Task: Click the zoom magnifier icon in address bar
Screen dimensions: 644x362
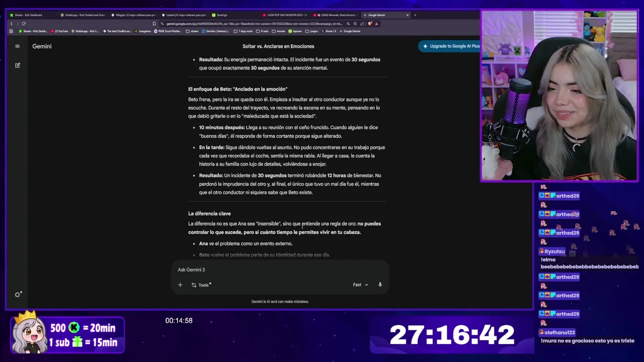Action: 356,24
